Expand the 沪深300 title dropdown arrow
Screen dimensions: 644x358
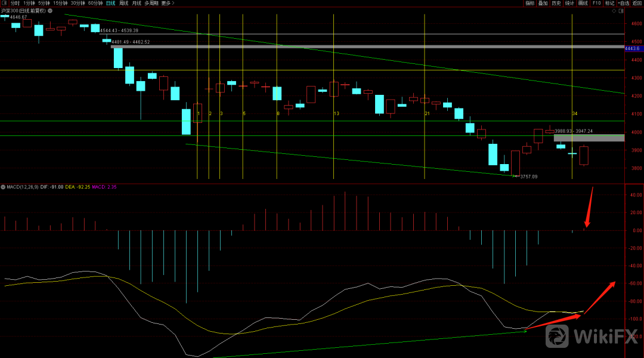coord(49,11)
